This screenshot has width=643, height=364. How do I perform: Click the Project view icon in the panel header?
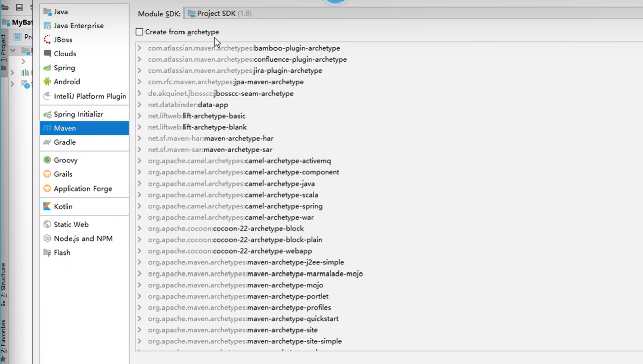click(18, 37)
